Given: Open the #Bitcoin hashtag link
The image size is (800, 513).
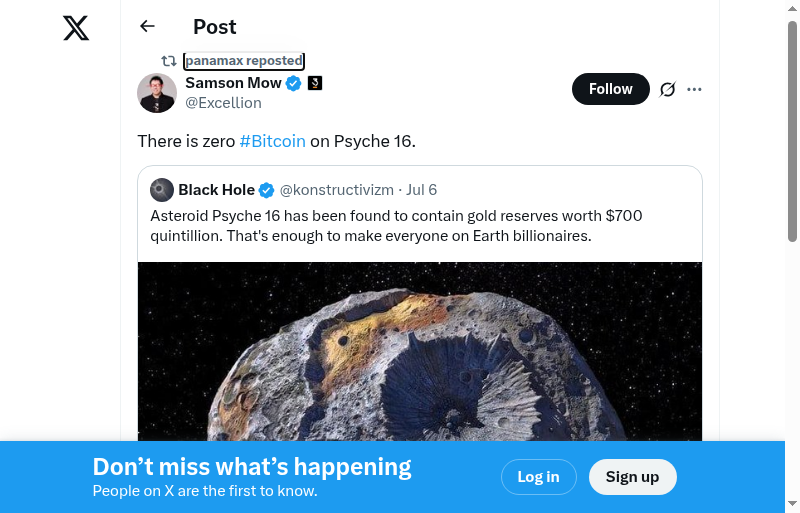Looking at the screenshot, I should 272,141.
